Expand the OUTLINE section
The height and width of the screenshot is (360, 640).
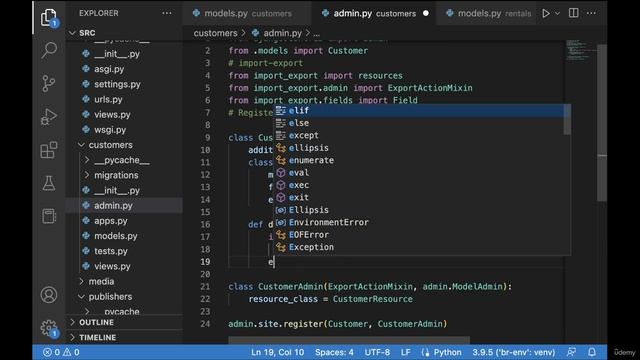[x=124, y=322]
